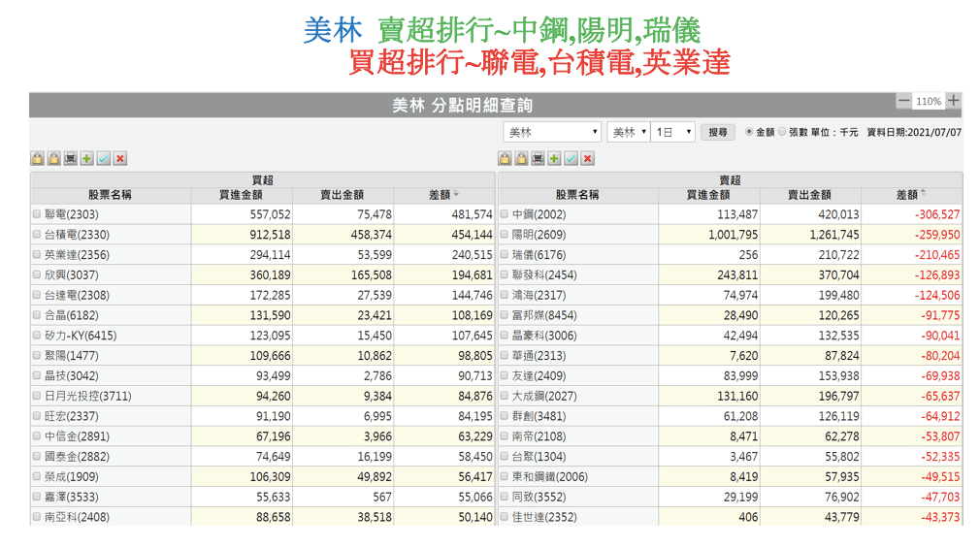Image resolution: width=980 pixels, height=548 pixels.
Task: Click the red X icon above the 買超 table
Action: [x=120, y=158]
